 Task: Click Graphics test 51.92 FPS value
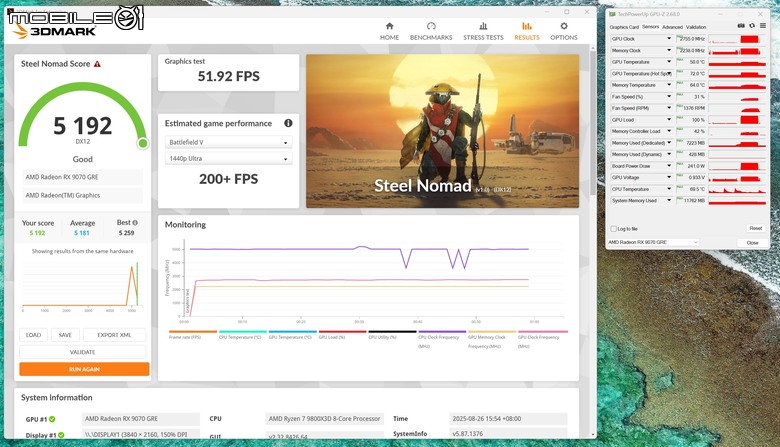[228, 77]
